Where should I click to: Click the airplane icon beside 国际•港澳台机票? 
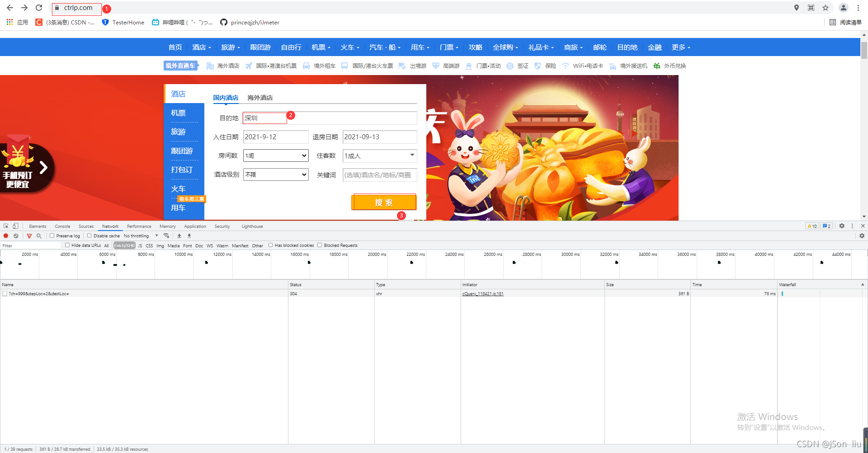249,66
